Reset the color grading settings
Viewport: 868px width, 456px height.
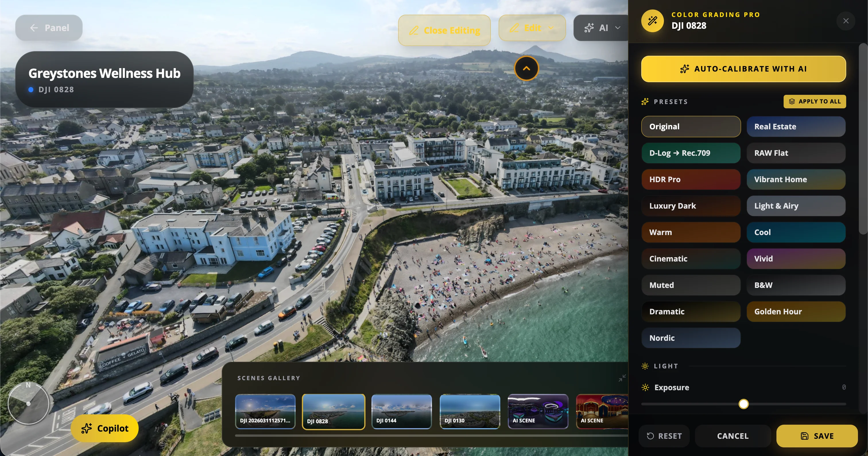click(x=664, y=436)
